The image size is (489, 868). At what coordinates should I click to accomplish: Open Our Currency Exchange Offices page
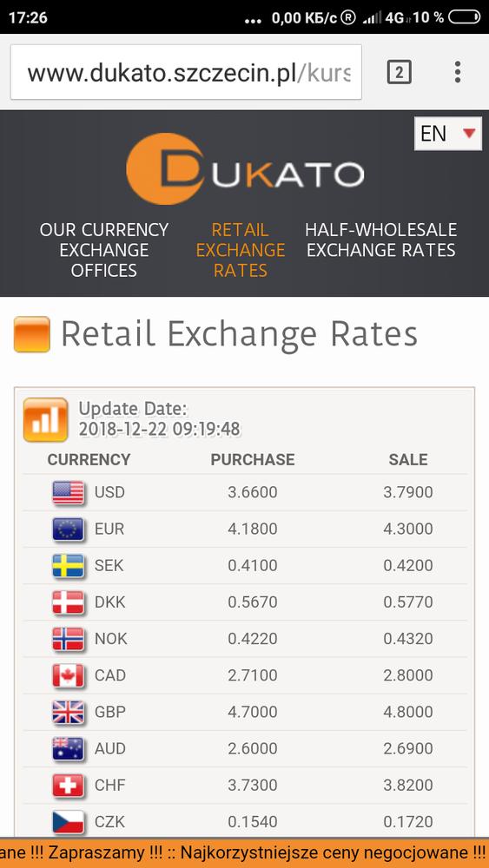[104, 250]
